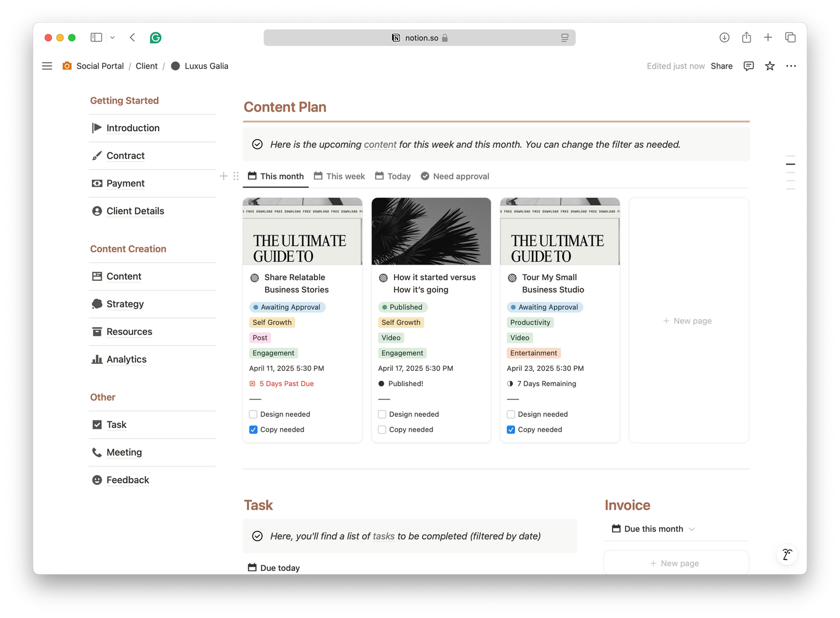The height and width of the screenshot is (618, 840).
Task: Open the Notion AI floating assistant button
Action: (x=787, y=555)
